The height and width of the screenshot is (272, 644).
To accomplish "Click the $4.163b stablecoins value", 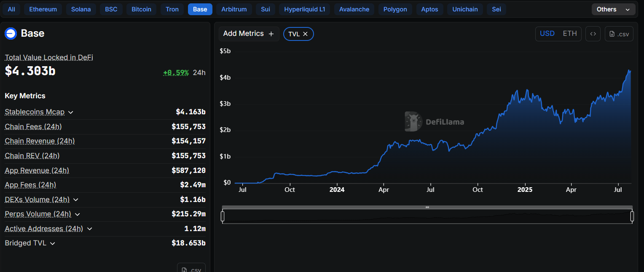I will tap(191, 112).
